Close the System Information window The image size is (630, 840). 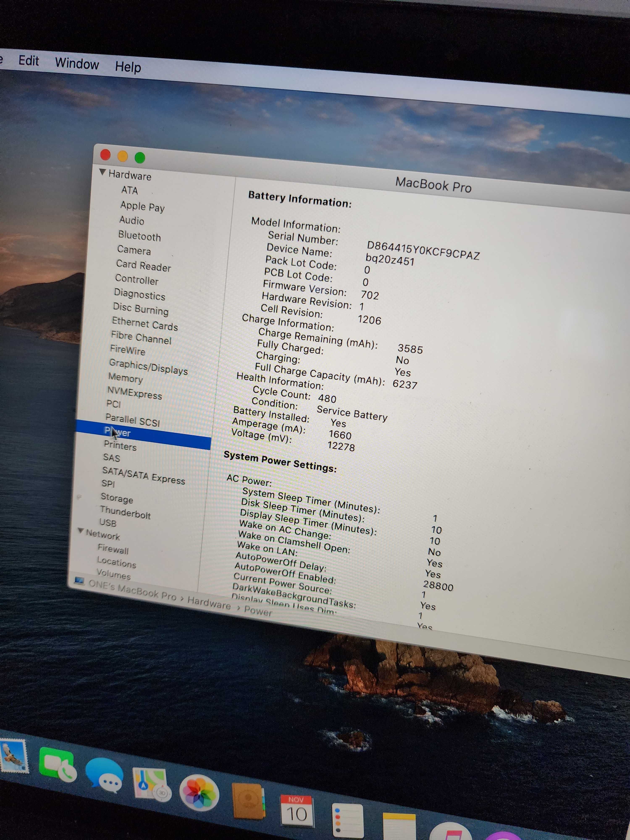coord(105,155)
